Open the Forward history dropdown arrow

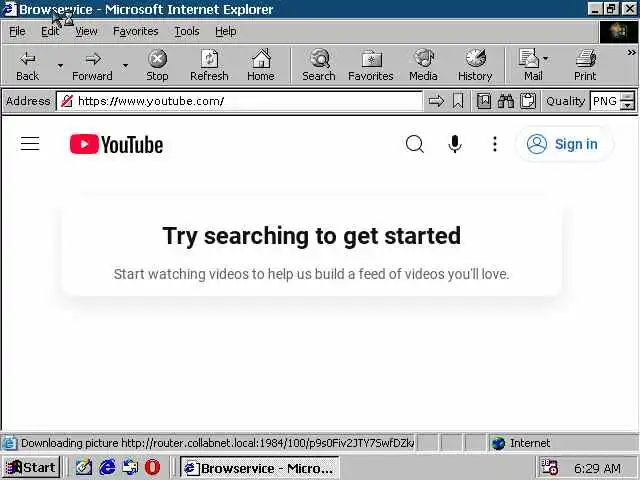(x=125, y=65)
